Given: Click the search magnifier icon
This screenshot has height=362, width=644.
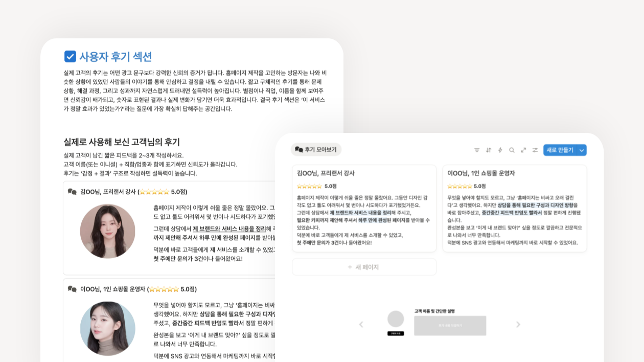Looking at the screenshot, I should [x=512, y=150].
